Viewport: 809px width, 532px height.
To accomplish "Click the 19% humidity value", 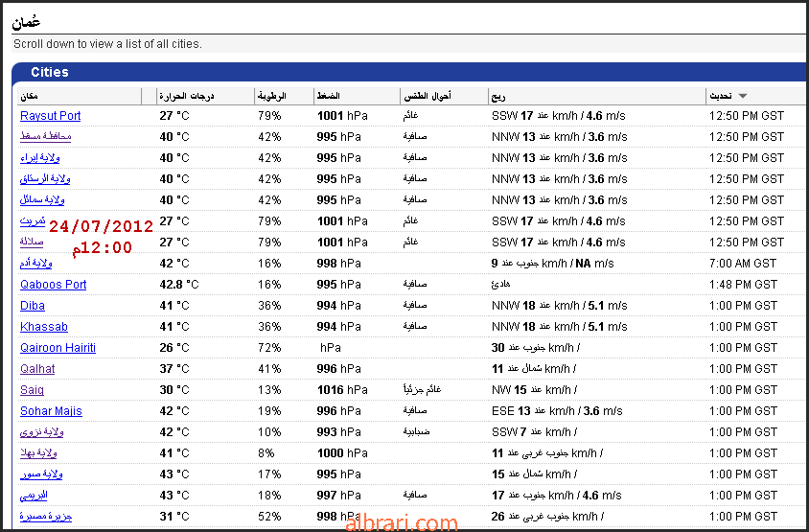I will point(269,411).
